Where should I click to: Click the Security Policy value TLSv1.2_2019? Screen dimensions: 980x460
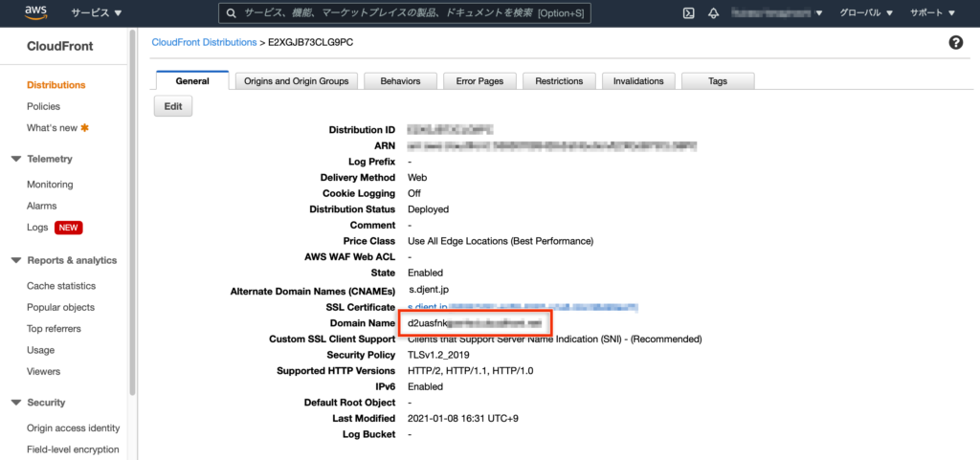[438, 355]
